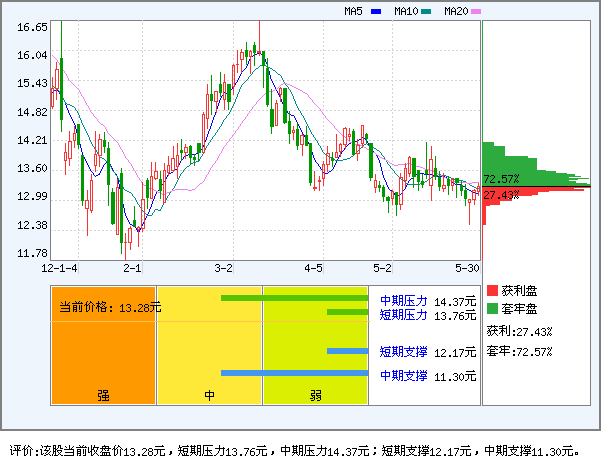Click the 弱 strength zone label
The height and width of the screenshot is (456, 601).
click(x=315, y=395)
